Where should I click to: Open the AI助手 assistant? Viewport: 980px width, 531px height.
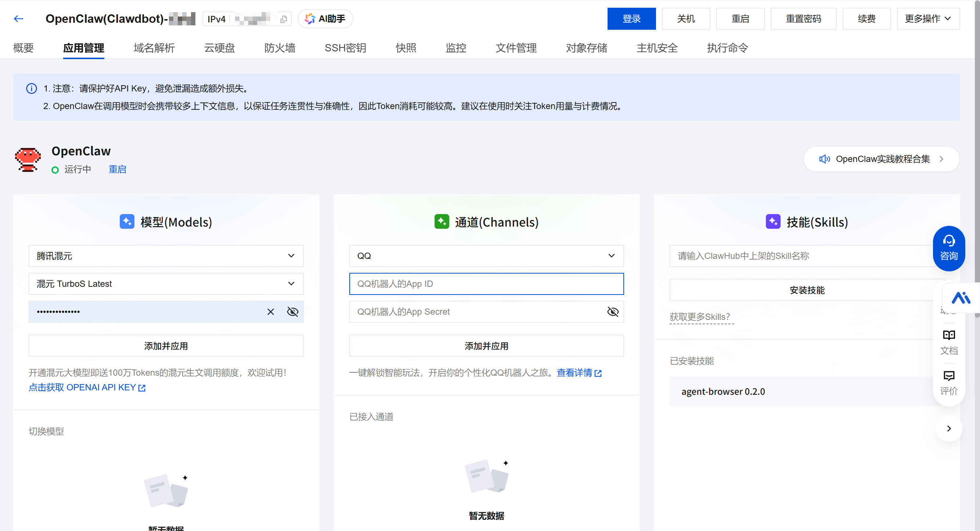tap(325, 19)
